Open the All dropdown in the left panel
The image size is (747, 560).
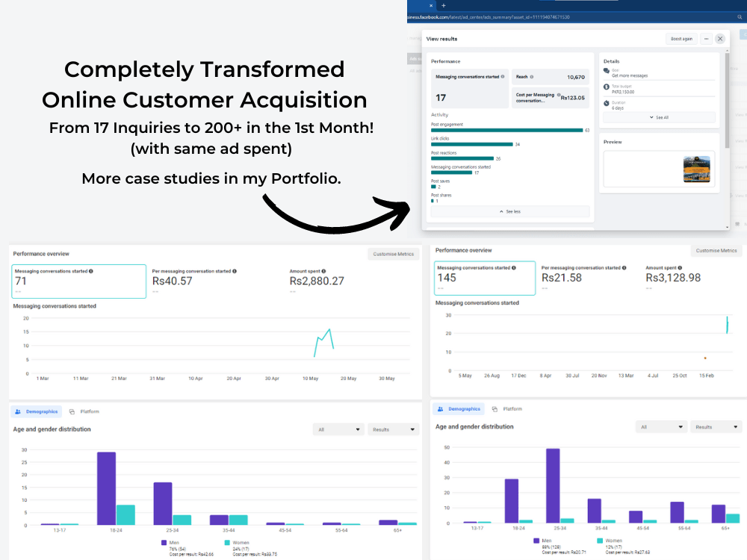pos(338,429)
